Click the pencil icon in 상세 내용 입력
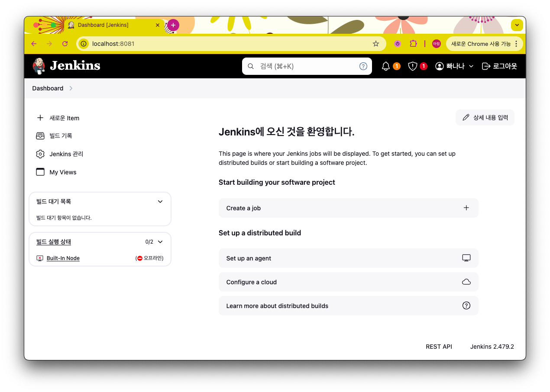Viewport: 550px width, 392px height. pos(466,117)
